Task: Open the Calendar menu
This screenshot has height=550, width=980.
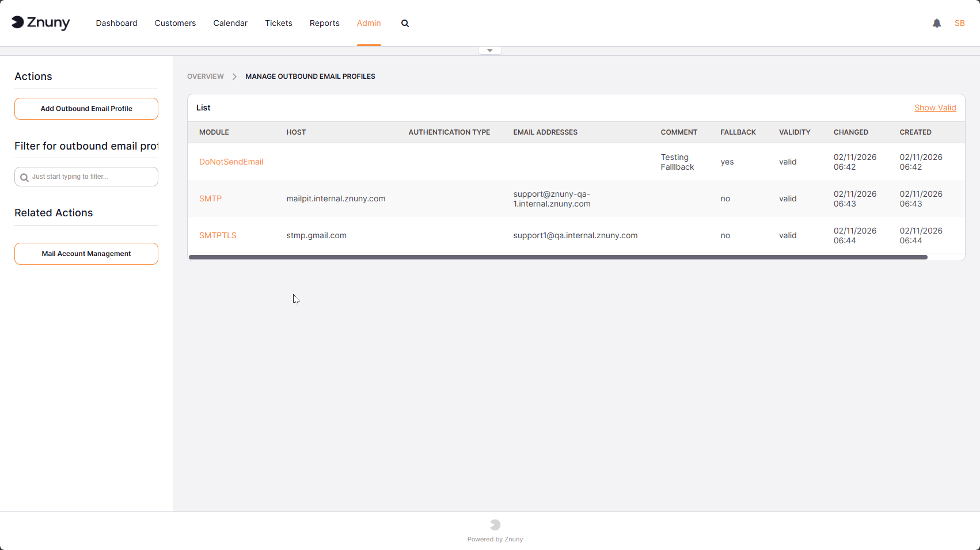Action: (230, 24)
